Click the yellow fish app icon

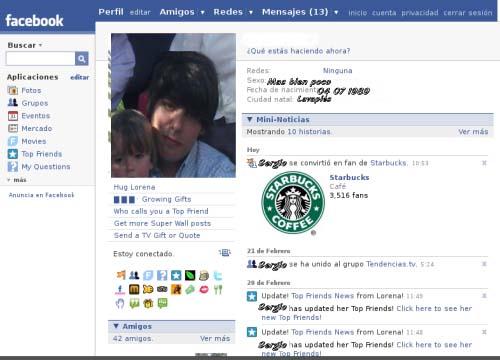(148, 289)
